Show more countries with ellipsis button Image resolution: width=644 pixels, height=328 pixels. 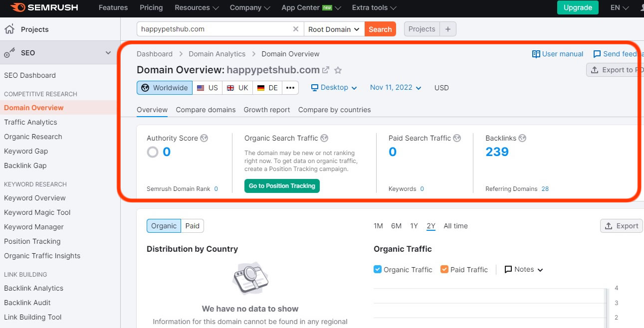coord(290,88)
